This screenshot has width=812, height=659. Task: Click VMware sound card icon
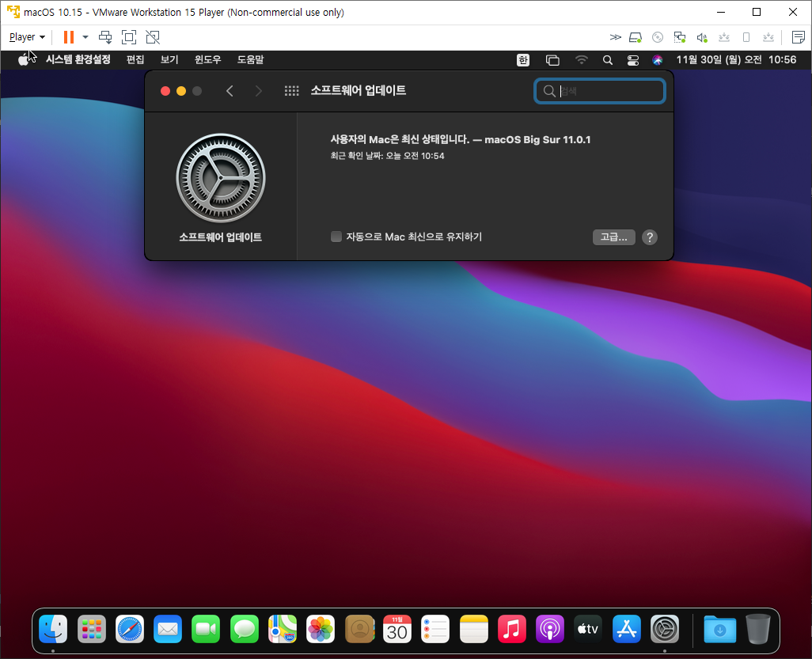(702, 37)
